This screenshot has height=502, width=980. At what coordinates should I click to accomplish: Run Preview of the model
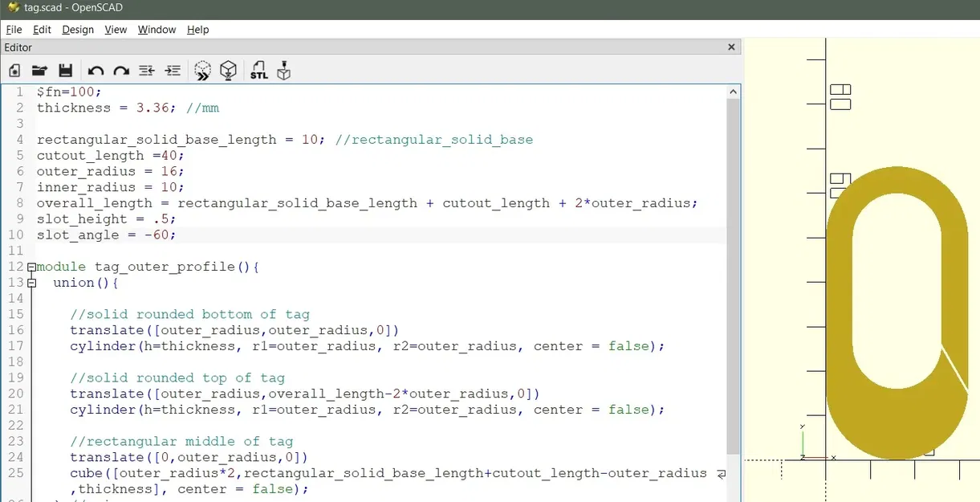pyautogui.click(x=203, y=71)
